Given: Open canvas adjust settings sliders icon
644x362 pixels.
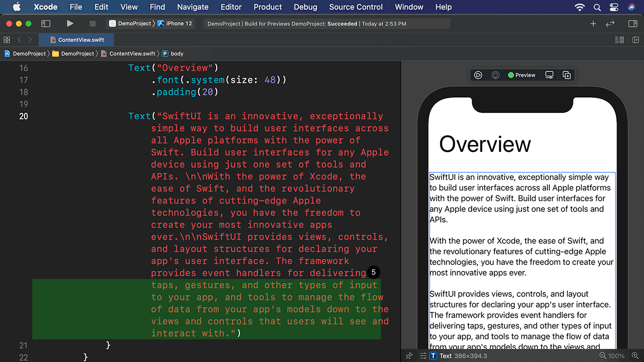Looking at the screenshot, I should 423,356.
